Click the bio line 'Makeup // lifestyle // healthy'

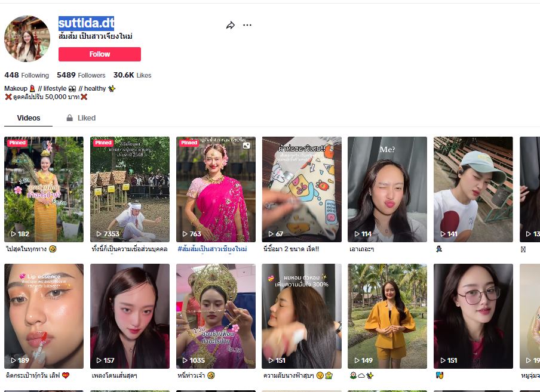coord(60,88)
